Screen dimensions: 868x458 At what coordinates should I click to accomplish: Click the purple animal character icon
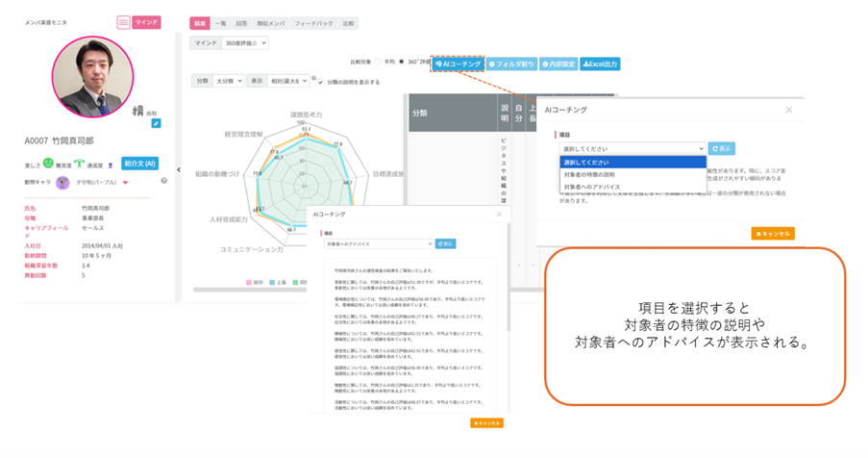coord(62,182)
